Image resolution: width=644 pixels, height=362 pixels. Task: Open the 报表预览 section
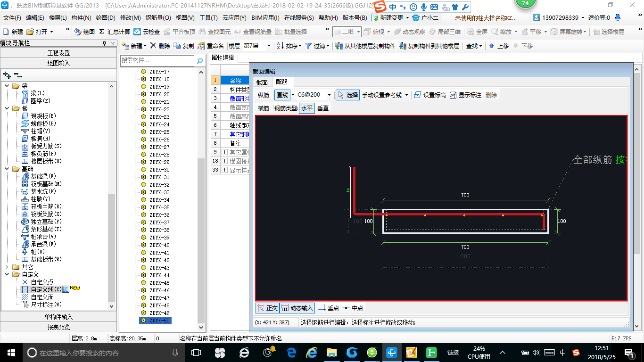pyautogui.click(x=58, y=327)
